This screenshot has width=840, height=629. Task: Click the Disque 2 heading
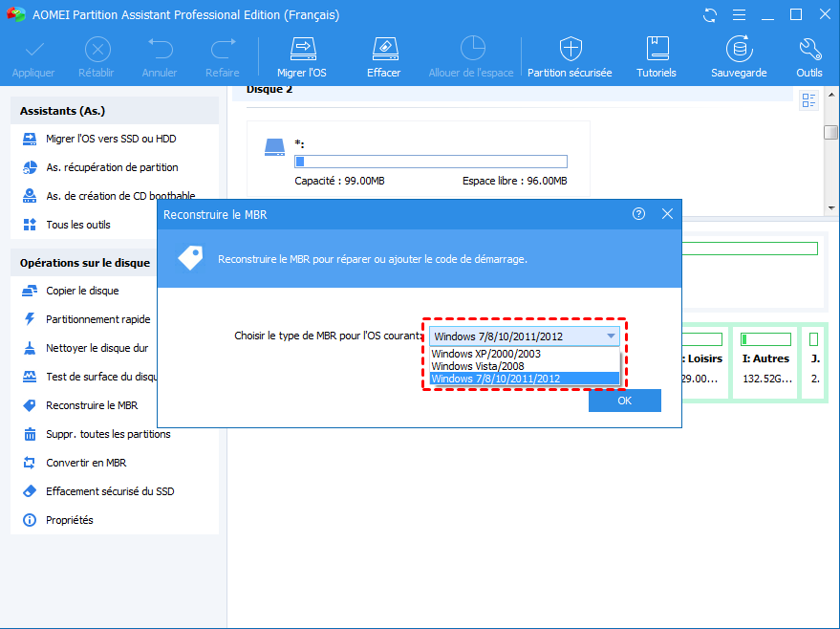coord(269,90)
